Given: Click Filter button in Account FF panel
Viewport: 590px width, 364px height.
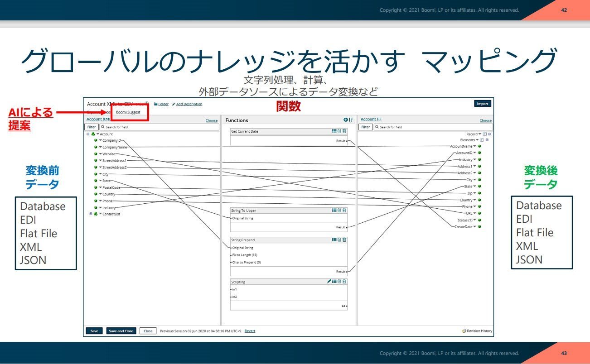Looking at the screenshot, I should (366, 127).
